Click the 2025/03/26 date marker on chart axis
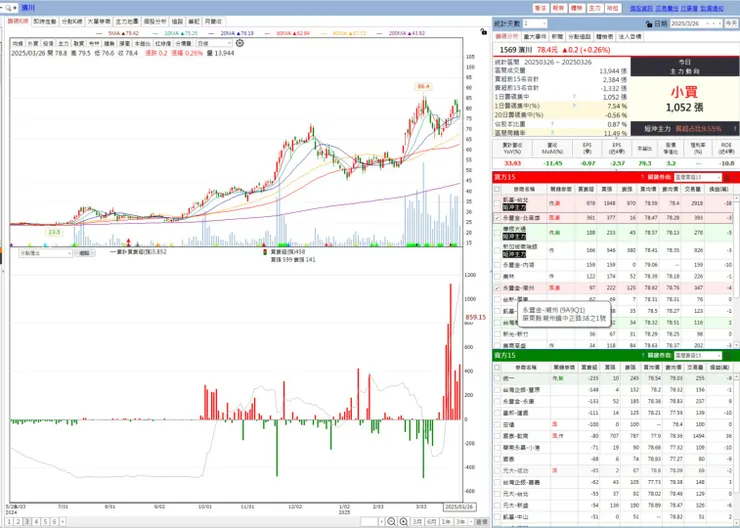Image resolution: width=740 pixels, height=528 pixels. pos(459,507)
